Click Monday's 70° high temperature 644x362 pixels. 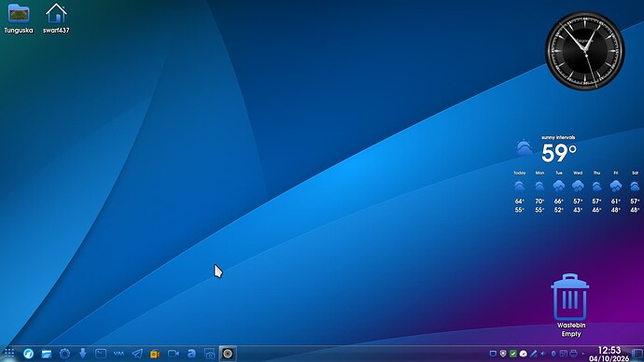click(x=539, y=202)
